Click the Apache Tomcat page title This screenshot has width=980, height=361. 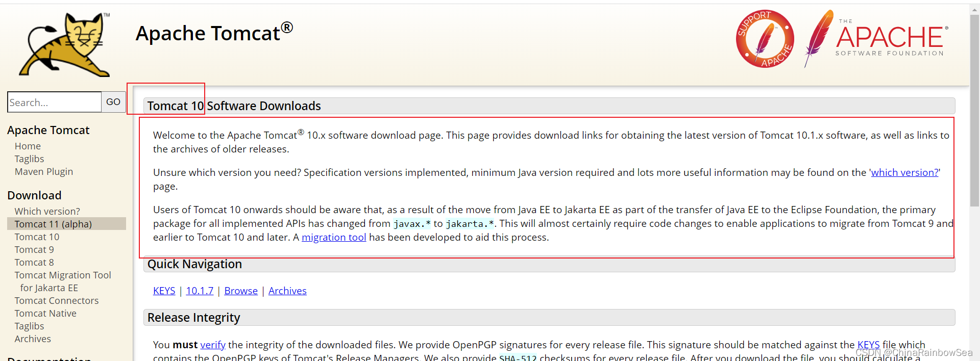click(x=214, y=33)
